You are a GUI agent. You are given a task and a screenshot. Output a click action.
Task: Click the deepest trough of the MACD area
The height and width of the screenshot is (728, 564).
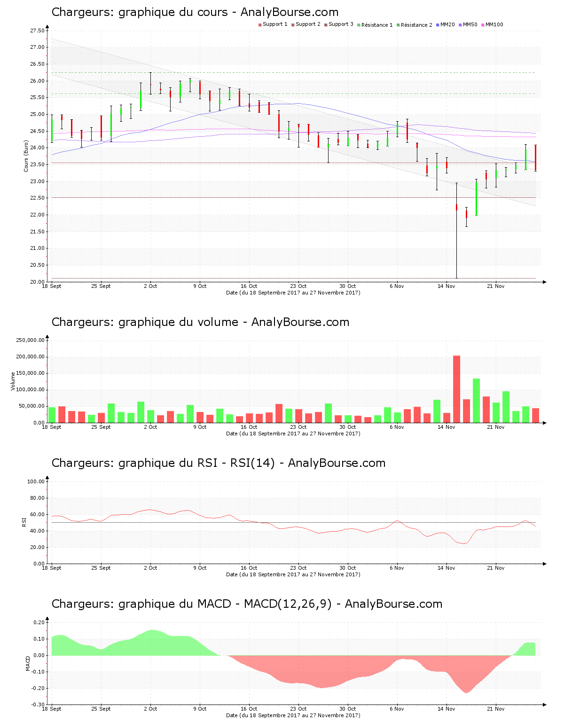[x=466, y=692]
